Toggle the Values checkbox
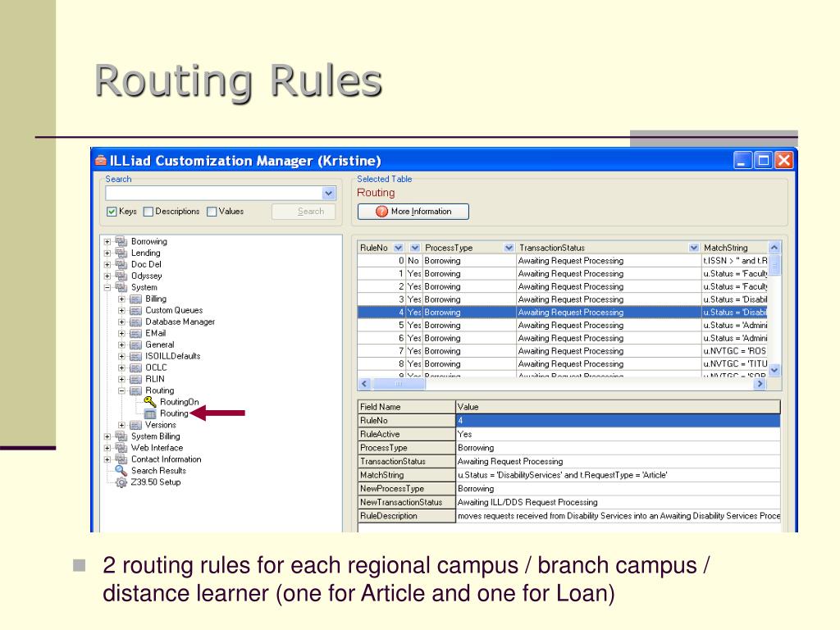840x630 pixels. (212, 212)
